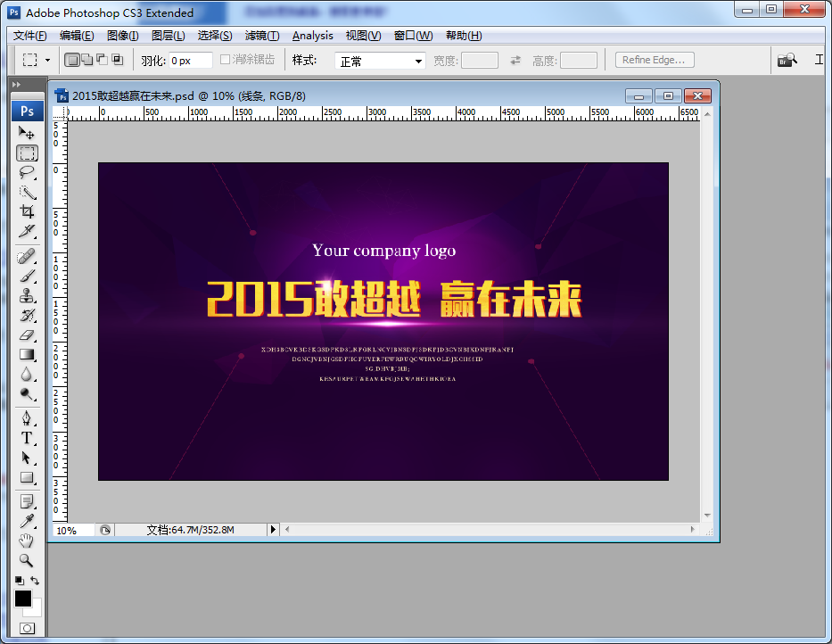Screen dimensions: 832x644
Task: Open the 选择(S) menu
Action: (x=215, y=36)
